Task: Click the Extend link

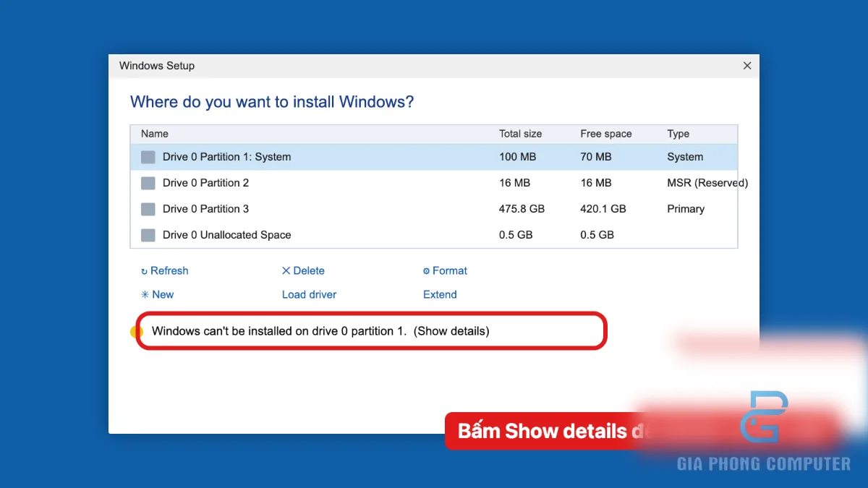Action: click(440, 294)
